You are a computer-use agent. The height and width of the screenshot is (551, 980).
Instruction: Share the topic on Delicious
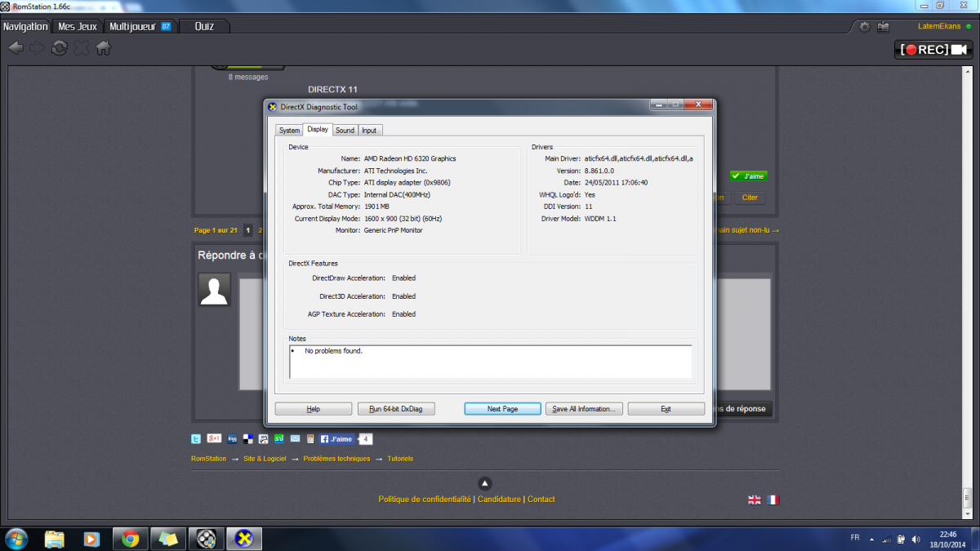pyautogui.click(x=247, y=439)
